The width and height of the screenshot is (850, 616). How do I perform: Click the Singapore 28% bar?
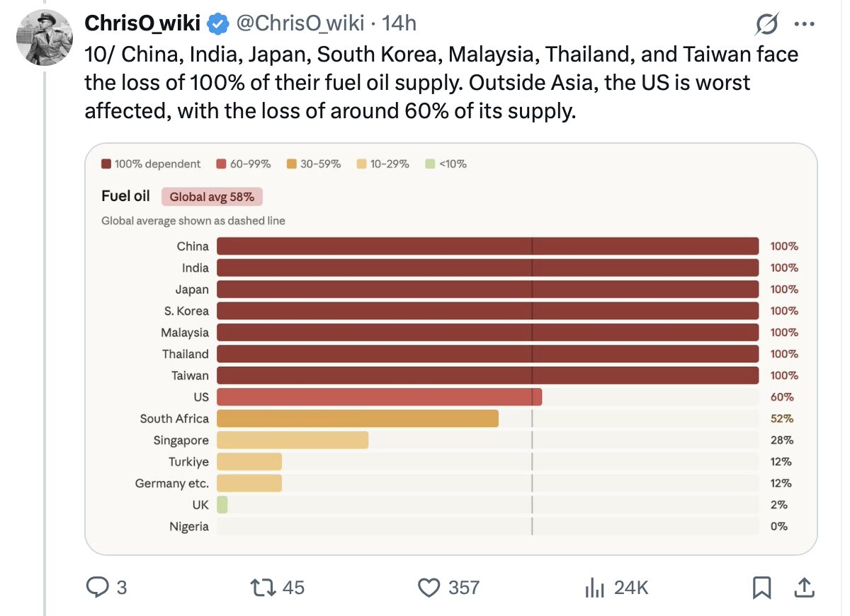point(292,440)
